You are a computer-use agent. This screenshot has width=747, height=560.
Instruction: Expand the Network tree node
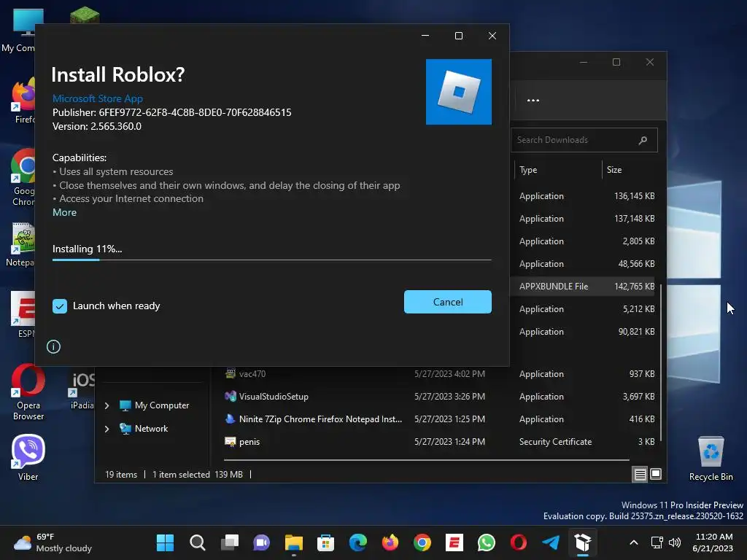pos(107,429)
